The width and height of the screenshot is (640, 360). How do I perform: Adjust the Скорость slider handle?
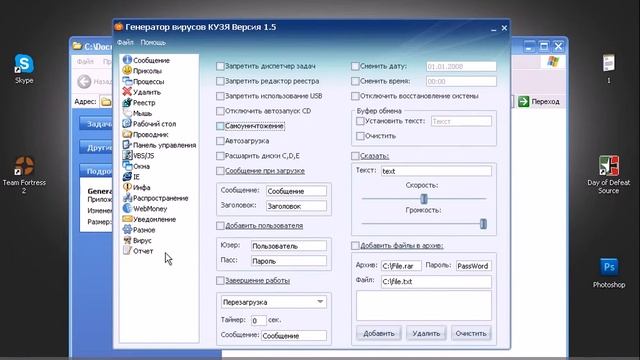pos(424,199)
